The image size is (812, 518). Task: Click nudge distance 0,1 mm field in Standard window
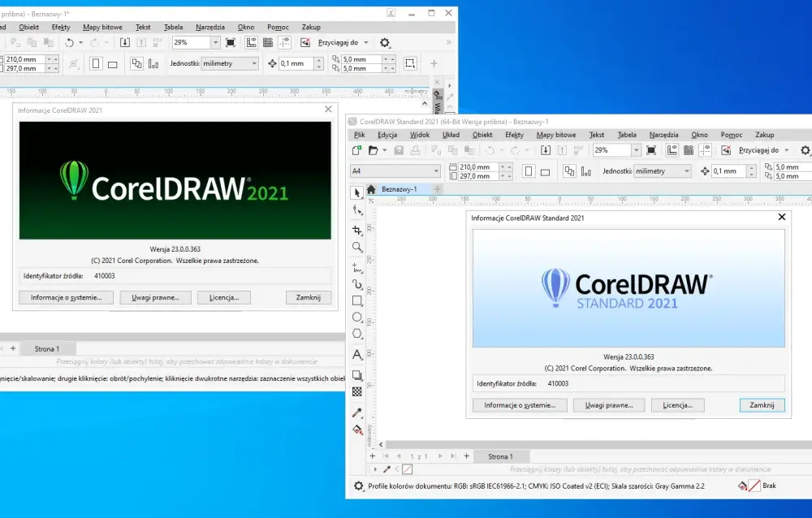point(728,171)
